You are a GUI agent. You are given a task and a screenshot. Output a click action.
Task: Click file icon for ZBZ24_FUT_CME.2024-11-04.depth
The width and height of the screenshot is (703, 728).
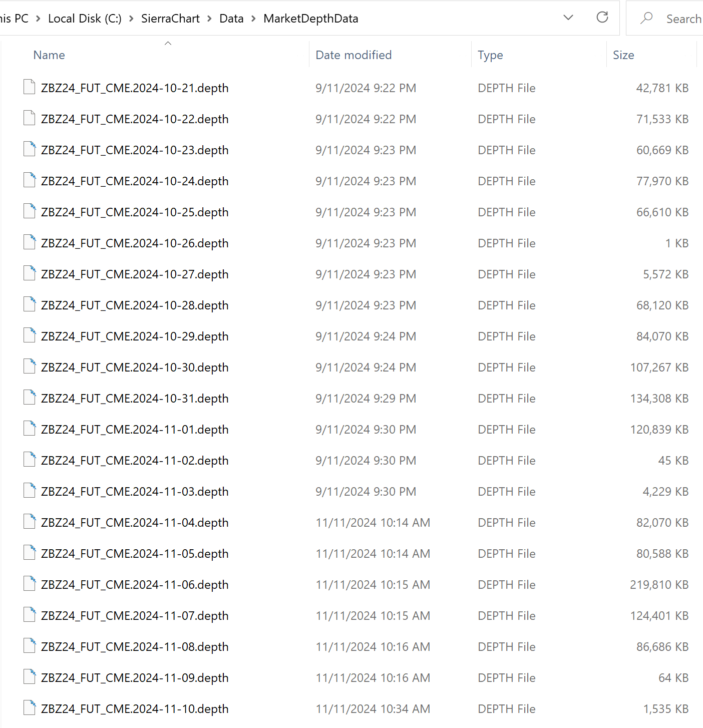[x=30, y=522]
